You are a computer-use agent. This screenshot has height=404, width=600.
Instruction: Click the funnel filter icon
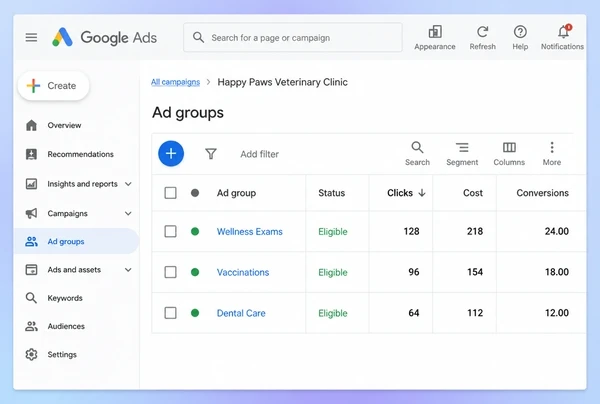211,154
